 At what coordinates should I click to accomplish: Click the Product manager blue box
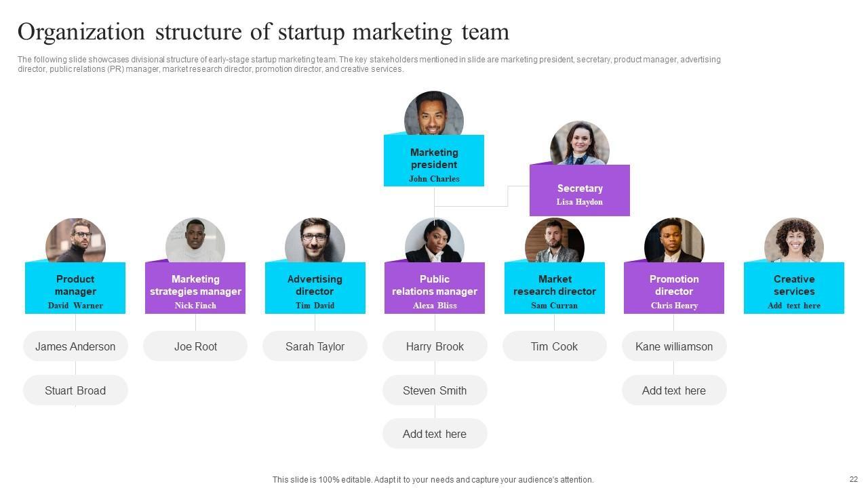click(75, 289)
